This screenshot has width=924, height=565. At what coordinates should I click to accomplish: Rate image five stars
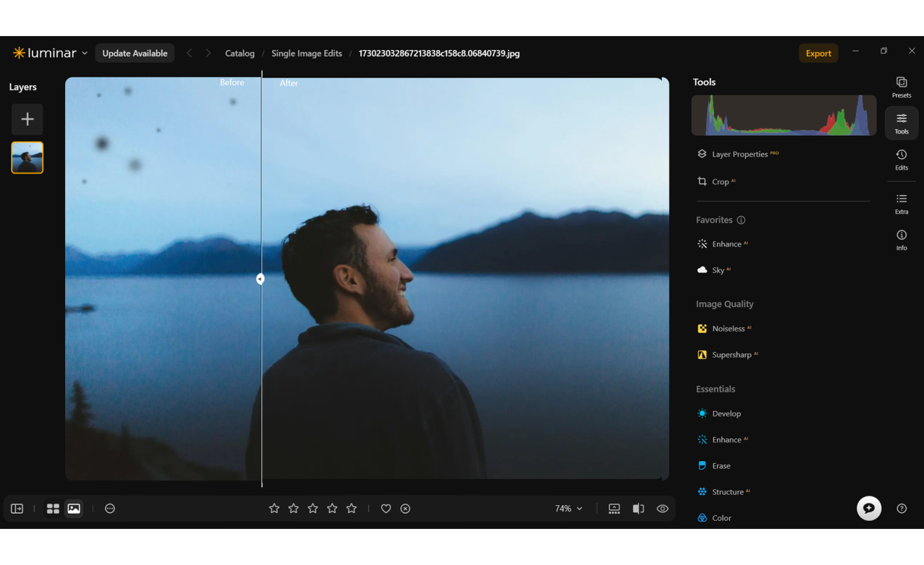(x=352, y=509)
